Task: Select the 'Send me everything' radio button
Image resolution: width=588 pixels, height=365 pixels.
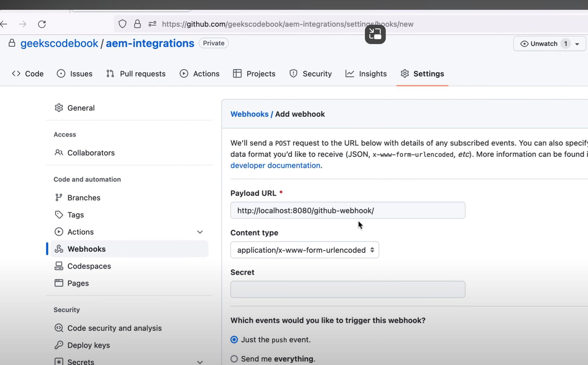Action: point(234,359)
